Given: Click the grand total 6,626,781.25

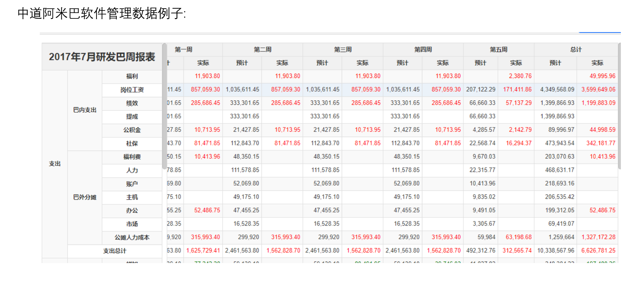Looking at the screenshot, I should click(x=597, y=250).
